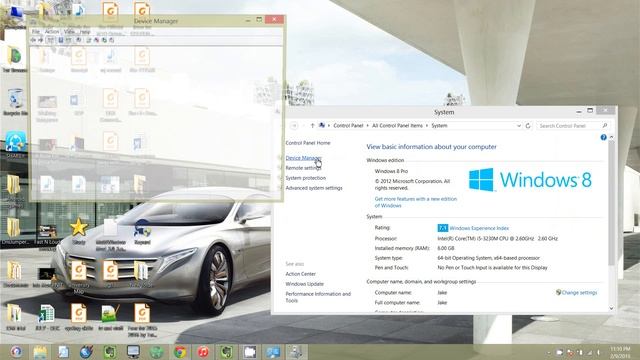The height and width of the screenshot is (360, 640).
Task: Click search magnifier icon in Search Control Panel
Action: [604, 126]
